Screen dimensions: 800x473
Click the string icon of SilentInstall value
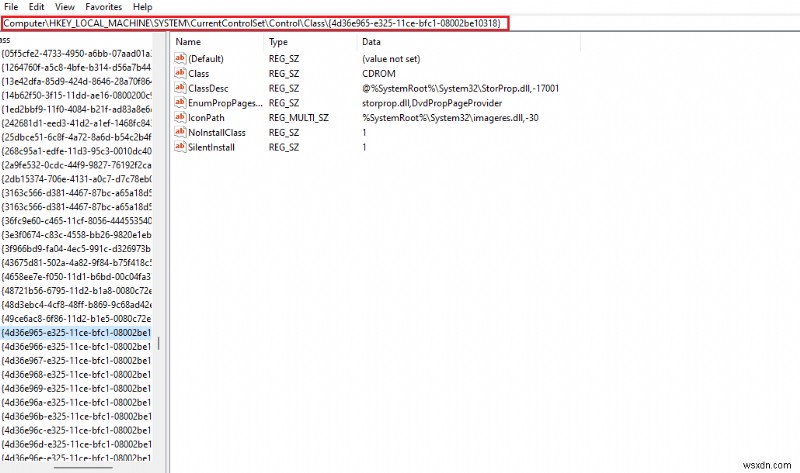coord(180,147)
